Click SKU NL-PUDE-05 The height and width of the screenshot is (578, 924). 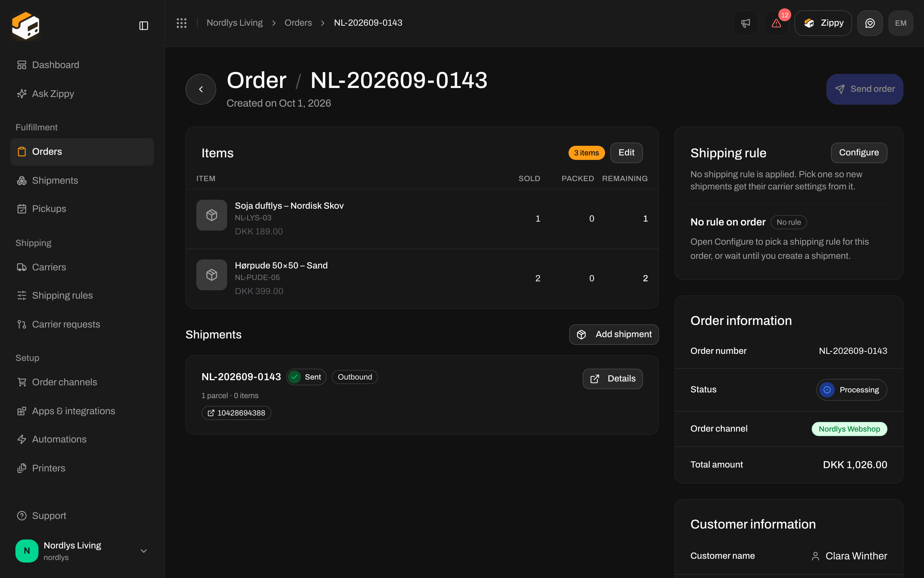pos(257,277)
